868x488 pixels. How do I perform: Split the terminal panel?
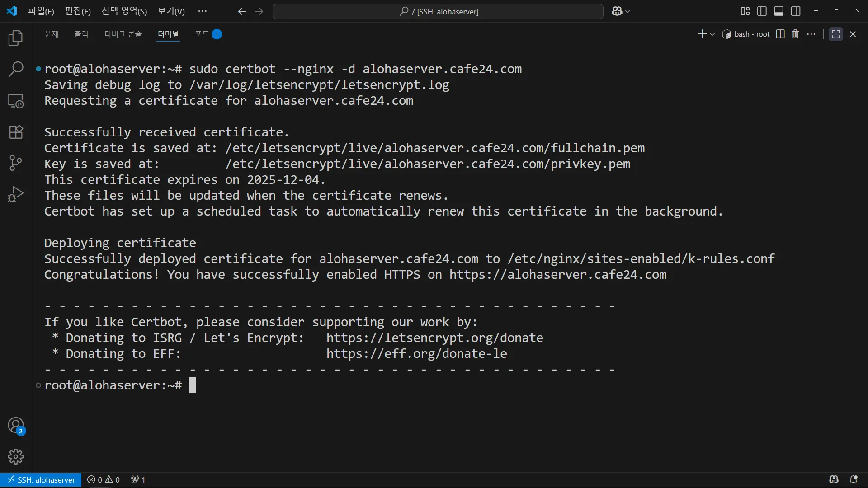click(780, 34)
